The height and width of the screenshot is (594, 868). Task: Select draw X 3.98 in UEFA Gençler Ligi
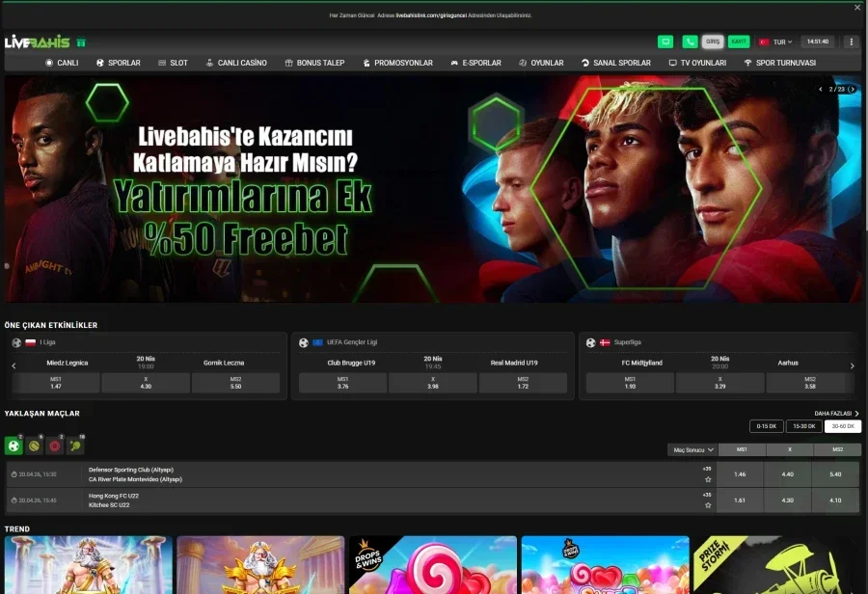[433, 383]
